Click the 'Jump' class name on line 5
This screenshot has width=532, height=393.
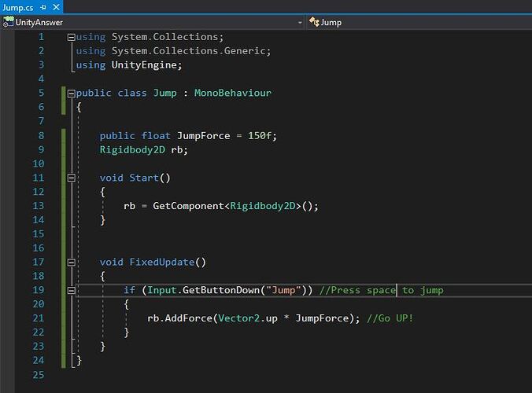(165, 94)
